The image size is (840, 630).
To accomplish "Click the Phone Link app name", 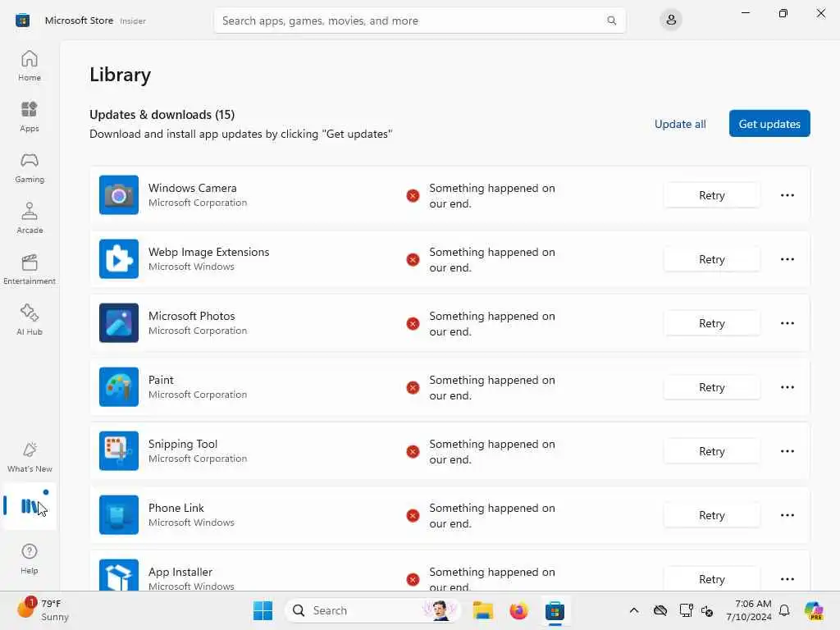I will coord(176,508).
